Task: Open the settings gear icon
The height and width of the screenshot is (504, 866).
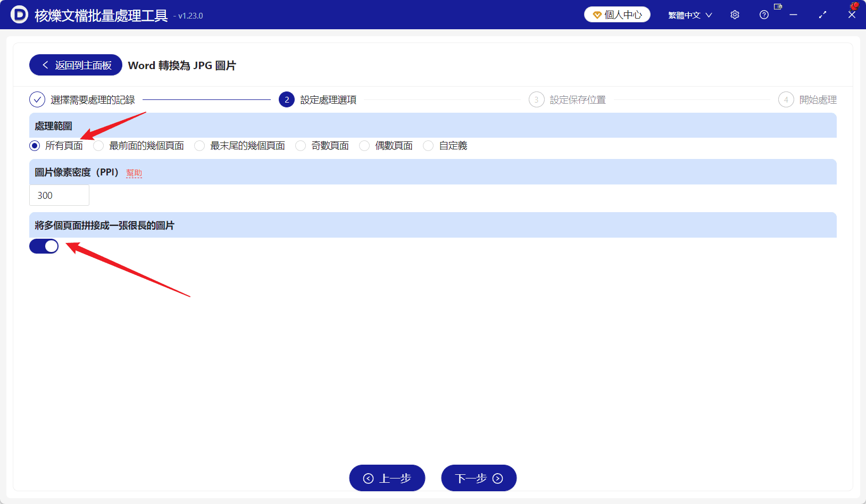Action: click(735, 15)
